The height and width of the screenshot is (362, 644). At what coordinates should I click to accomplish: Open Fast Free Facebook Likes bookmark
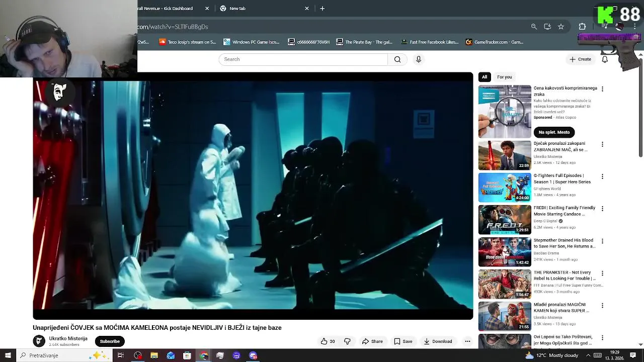429,42
